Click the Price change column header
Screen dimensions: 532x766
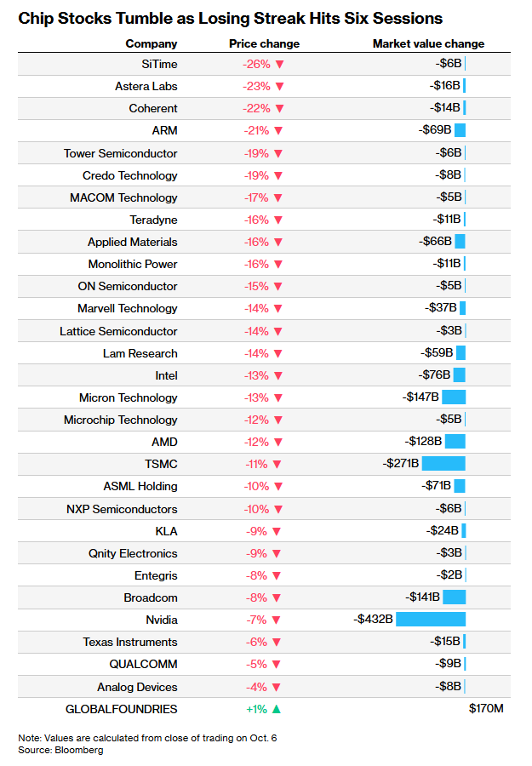(x=264, y=44)
